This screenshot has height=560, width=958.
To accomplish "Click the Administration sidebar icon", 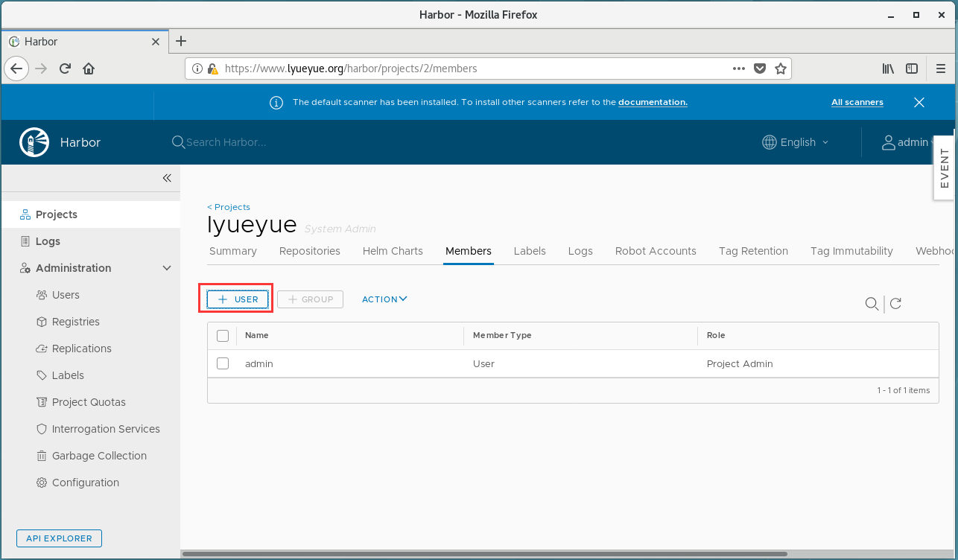I will click(x=25, y=268).
